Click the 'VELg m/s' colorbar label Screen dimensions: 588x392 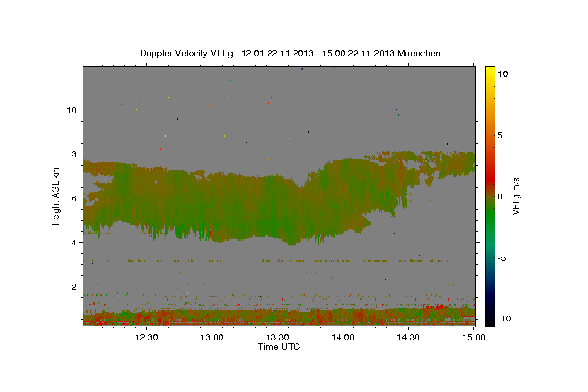[516, 196]
